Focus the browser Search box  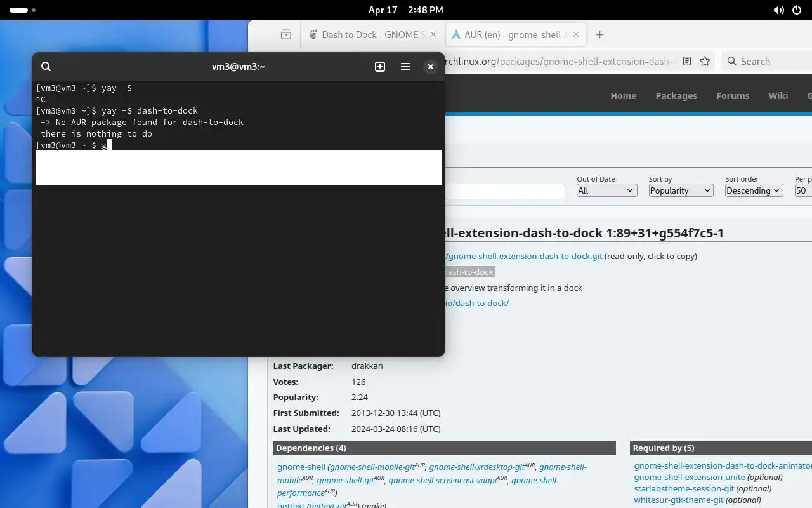click(x=767, y=62)
